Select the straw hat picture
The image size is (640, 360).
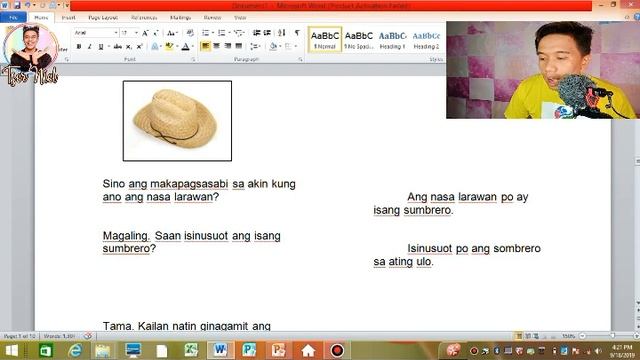(178, 121)
